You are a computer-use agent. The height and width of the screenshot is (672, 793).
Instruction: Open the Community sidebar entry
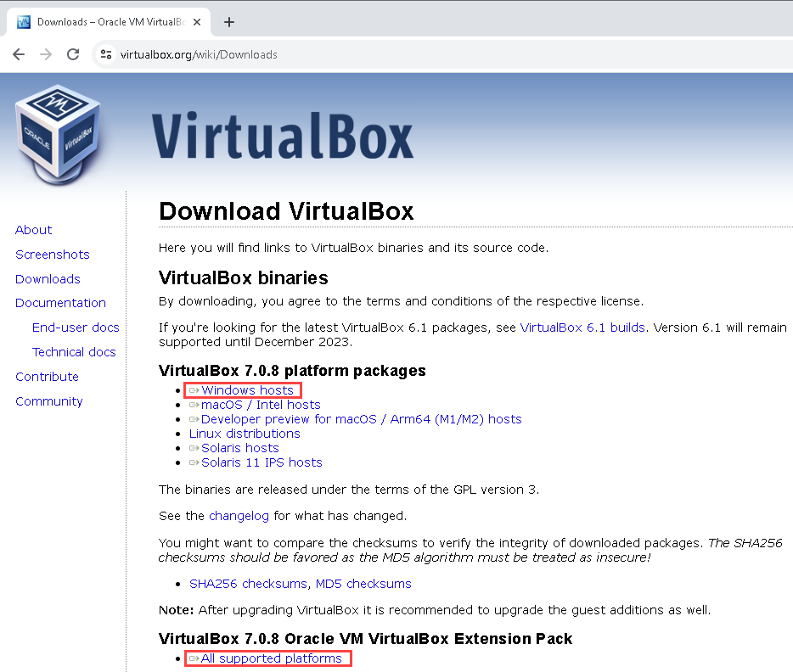coord(48,401)
